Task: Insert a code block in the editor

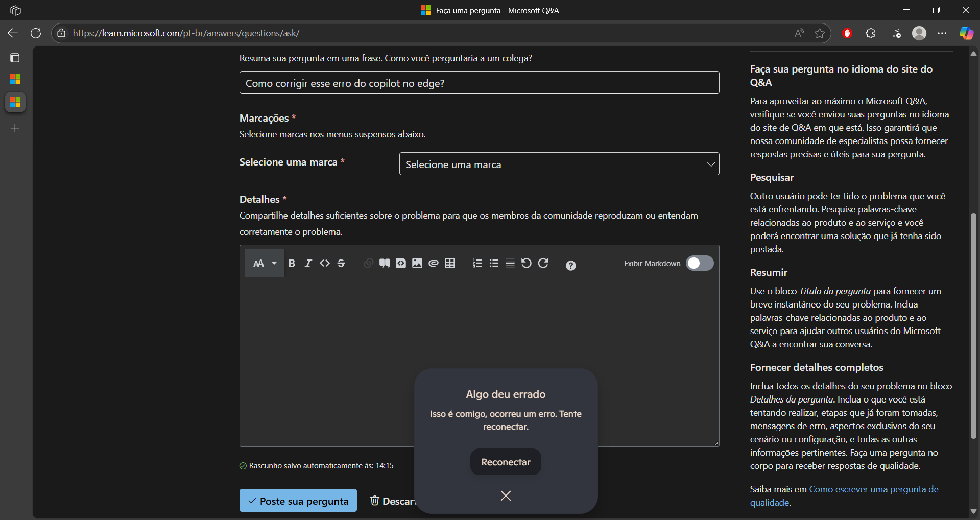Action: [401, 263]
